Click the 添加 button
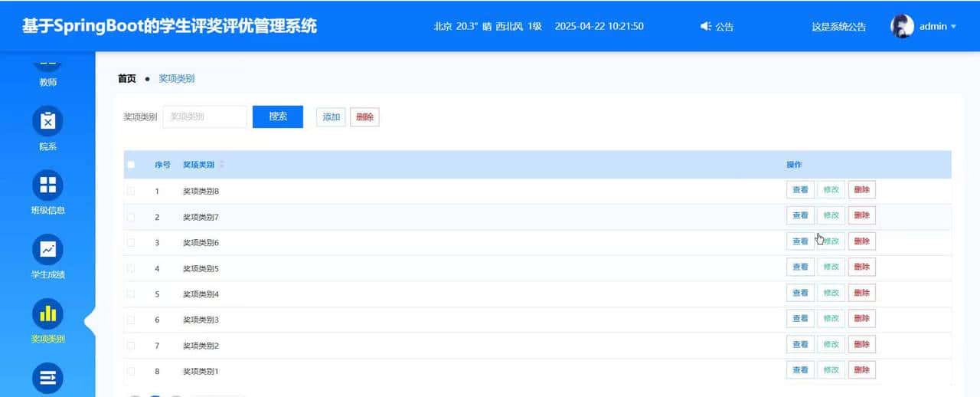This screenshot has width=980, height=397. pos(331,117)
